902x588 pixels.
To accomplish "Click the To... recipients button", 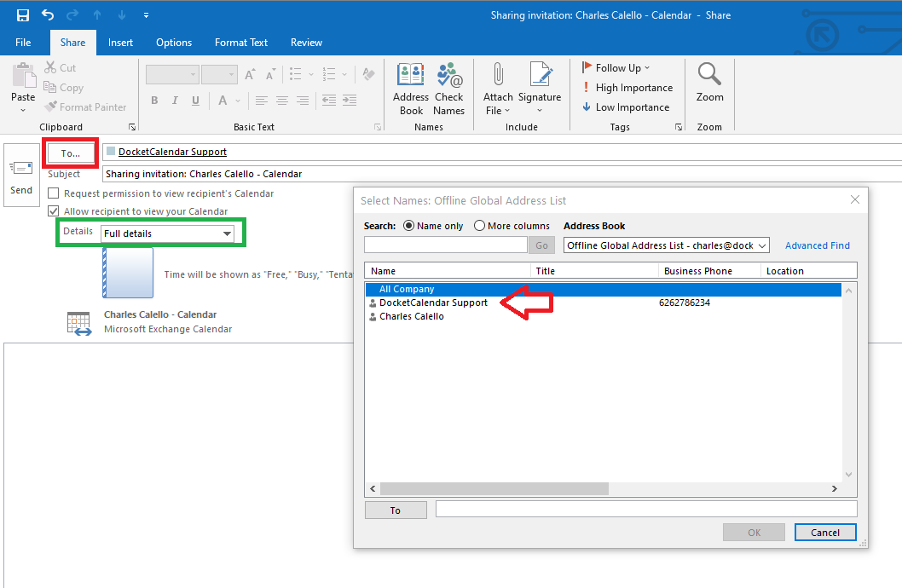I will tap(71, 153).
